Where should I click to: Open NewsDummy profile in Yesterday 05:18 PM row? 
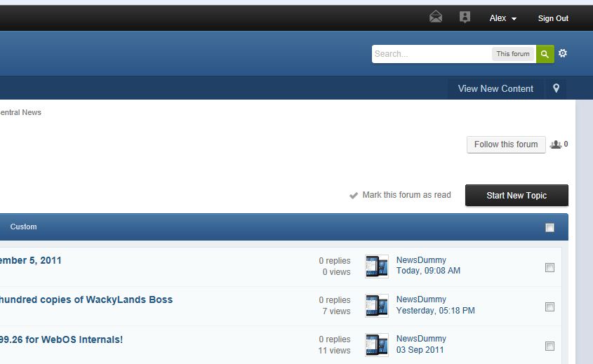click(421, 299)
